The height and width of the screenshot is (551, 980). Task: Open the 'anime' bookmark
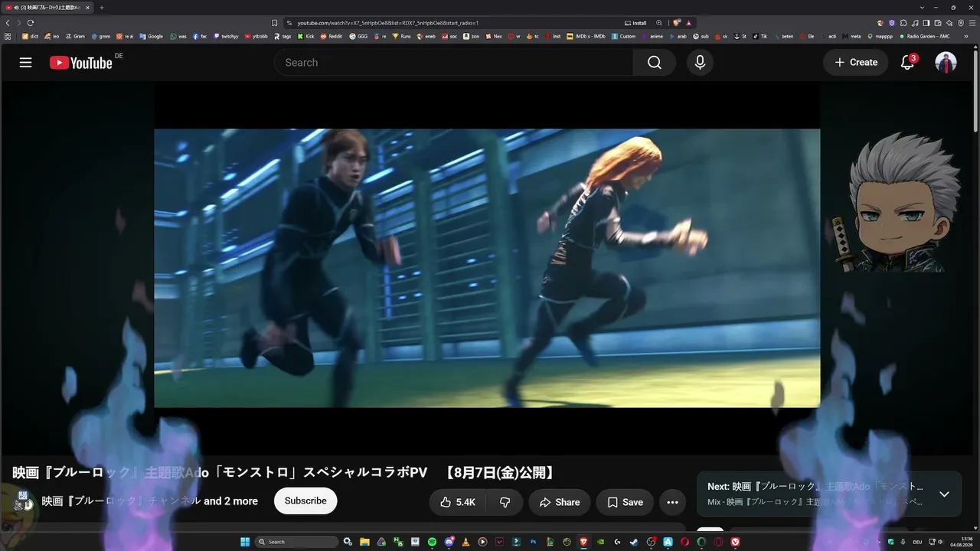point(653,36)
